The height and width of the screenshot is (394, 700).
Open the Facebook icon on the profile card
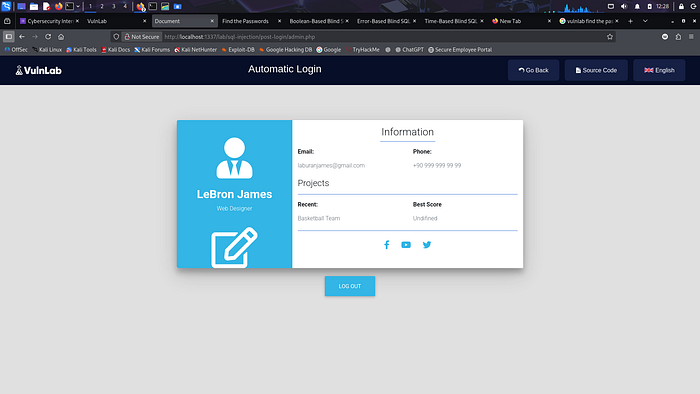[x=387, y=245]
